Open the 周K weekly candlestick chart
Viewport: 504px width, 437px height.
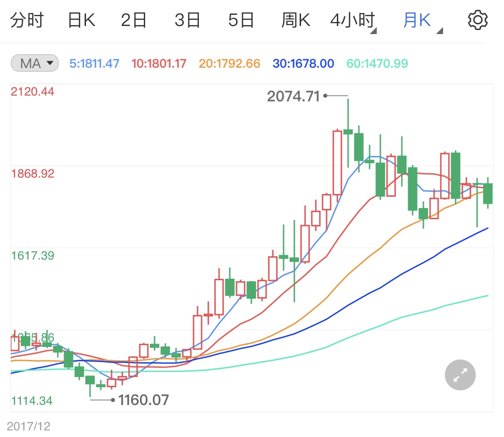tap(295, 19)
